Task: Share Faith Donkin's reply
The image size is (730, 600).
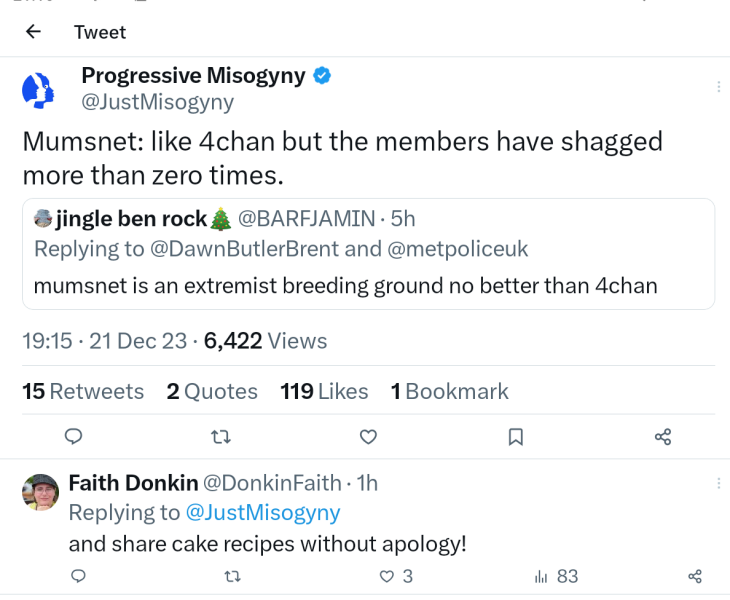Action: [695, 576]
